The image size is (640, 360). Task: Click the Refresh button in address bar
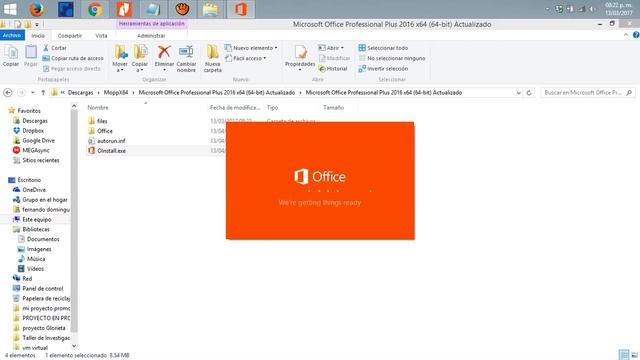point(529,93)
